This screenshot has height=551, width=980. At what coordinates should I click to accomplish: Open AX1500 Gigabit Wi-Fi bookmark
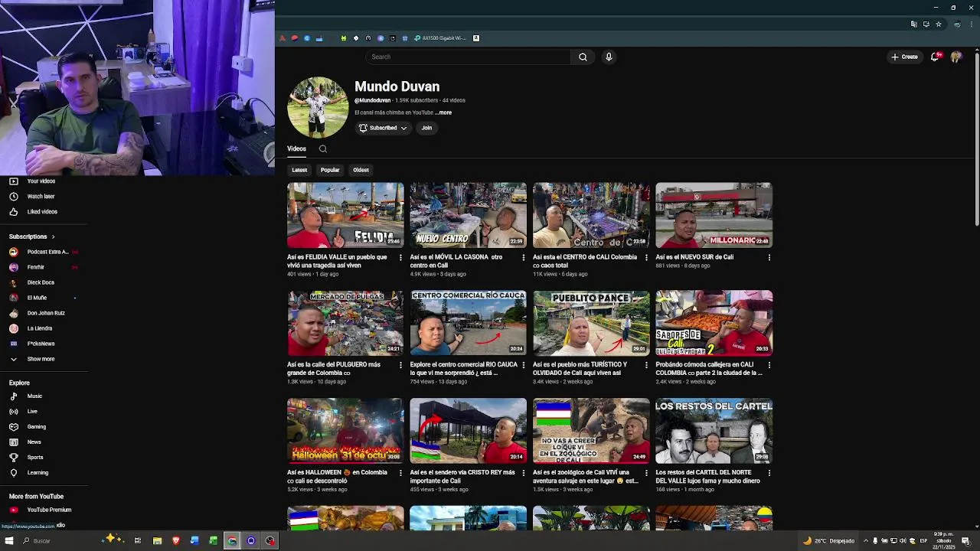click(x=440, y=38)
